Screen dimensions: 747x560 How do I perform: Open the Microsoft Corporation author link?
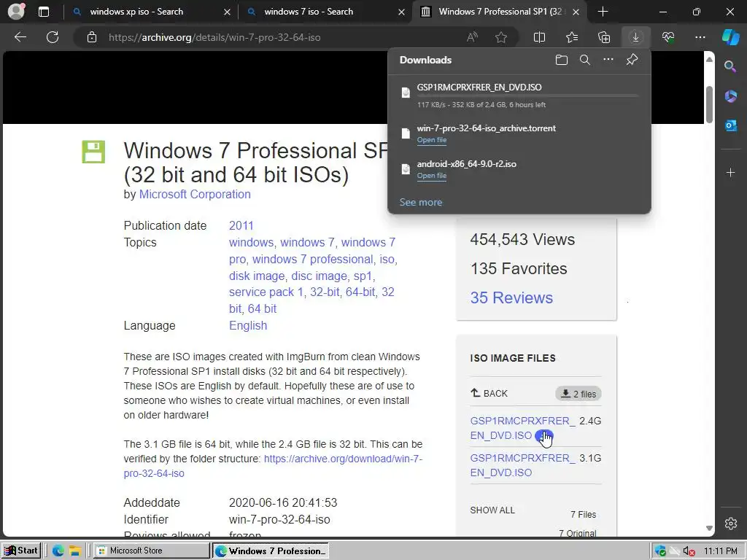pyautogui.click(x=195, y=194)
